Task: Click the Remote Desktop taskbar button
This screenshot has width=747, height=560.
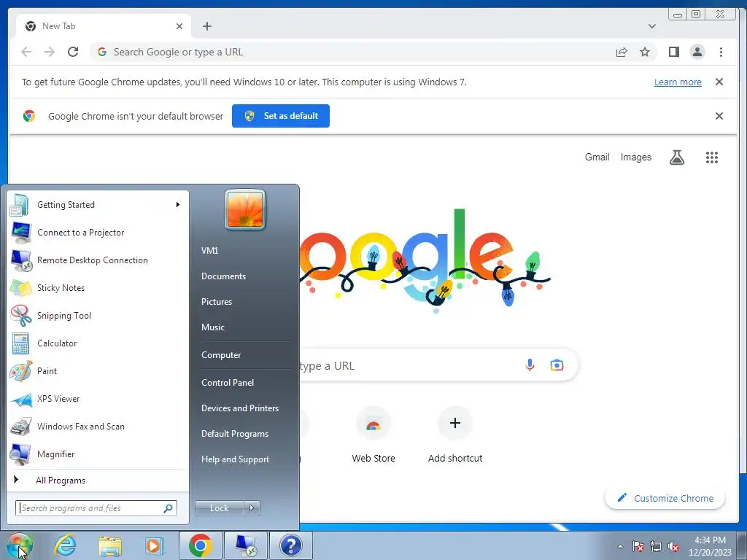Action: [x=246, y=545]
